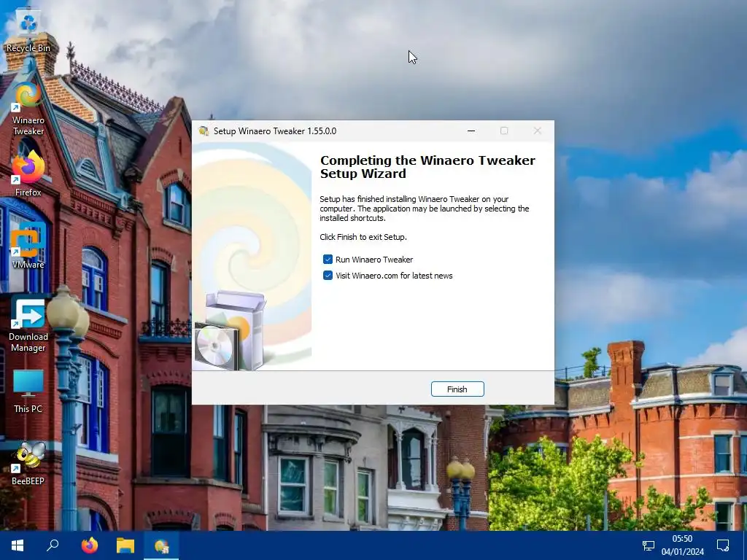The image size is (747, 560).
Task: Uncheck Run Winaero Tweaker checkbox
Action: click(328, 260)
